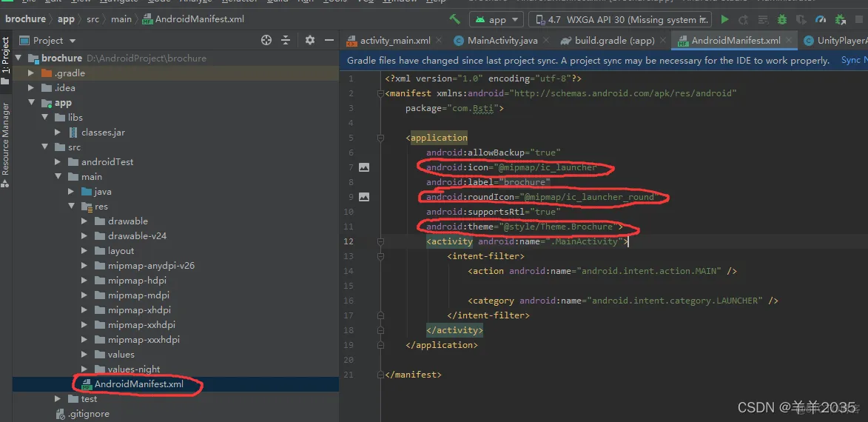This screenshot has height=422, width=868.
Task: Close the activity_main.xml tab
Action: [439, 41]
